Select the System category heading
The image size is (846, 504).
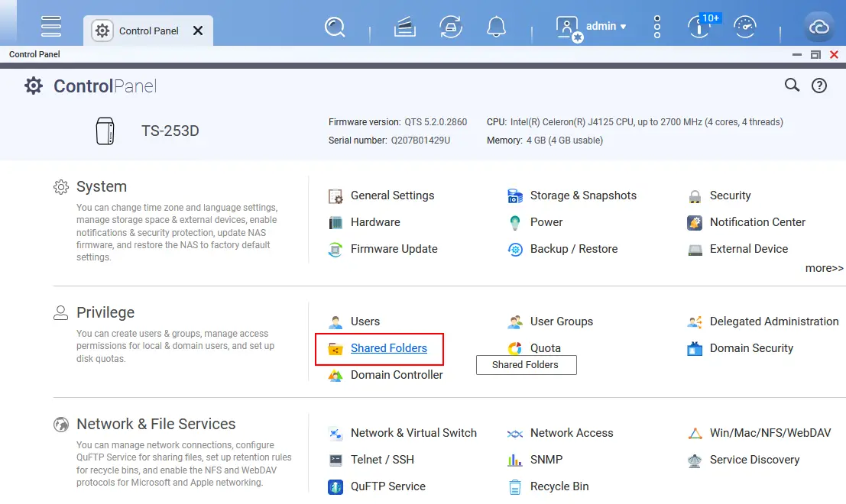click(102, 186)
